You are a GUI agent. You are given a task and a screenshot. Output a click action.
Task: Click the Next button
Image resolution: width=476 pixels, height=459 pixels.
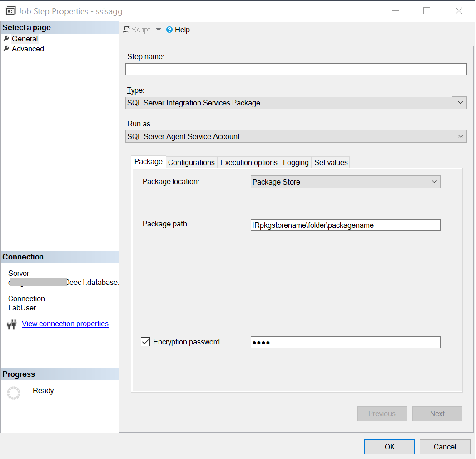click(437, 414)
